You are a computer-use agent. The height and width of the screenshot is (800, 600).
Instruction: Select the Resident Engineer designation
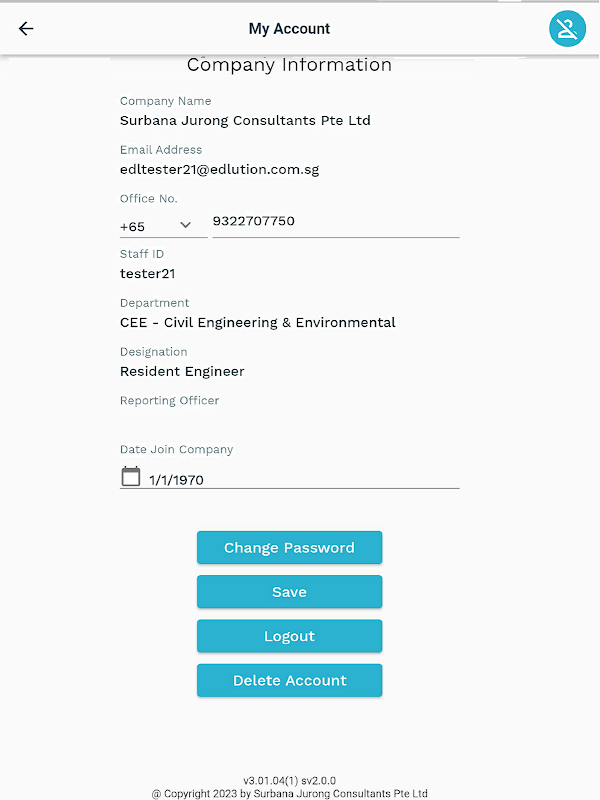pos(182,372)
